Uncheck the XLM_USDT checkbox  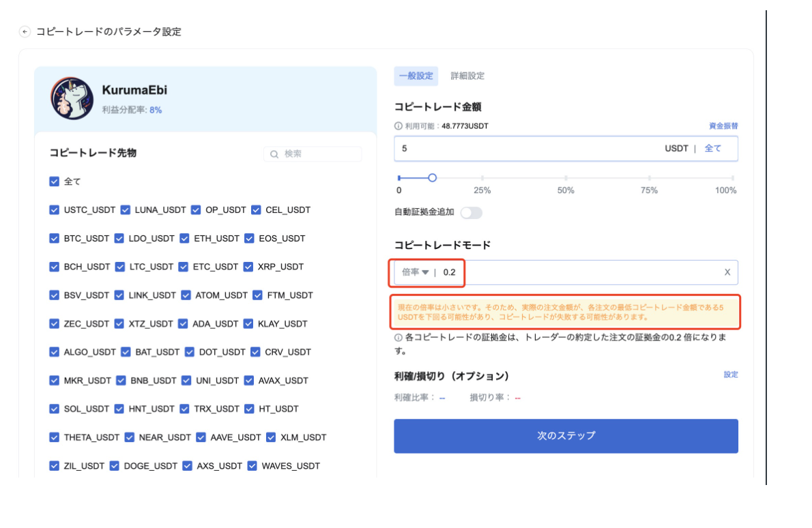[271, 437]
